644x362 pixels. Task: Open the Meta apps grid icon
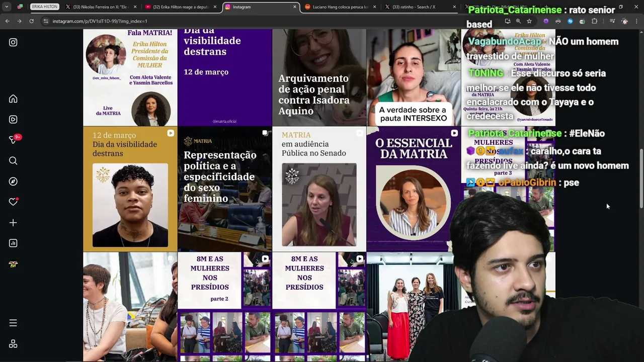click(x=13, y=344)
